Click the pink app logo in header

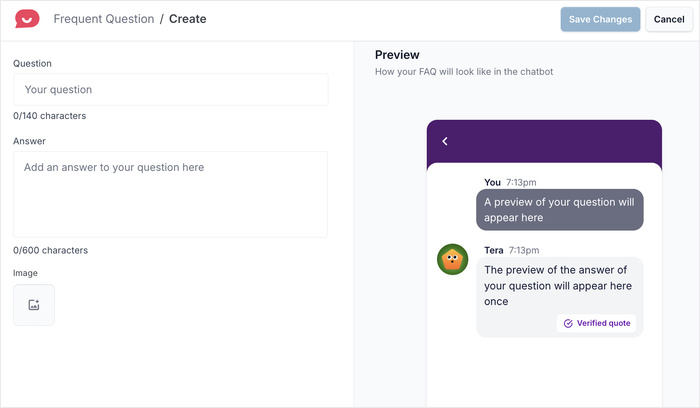(27, 19)
